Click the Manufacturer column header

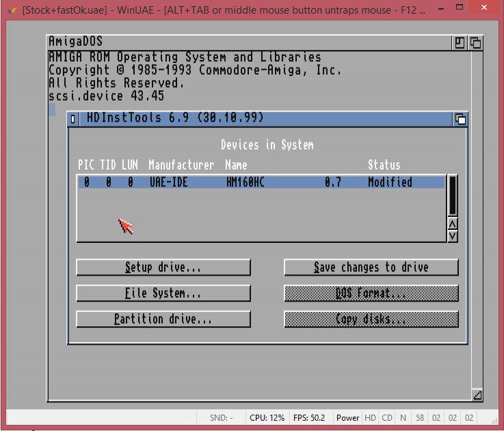click(181, 165)
